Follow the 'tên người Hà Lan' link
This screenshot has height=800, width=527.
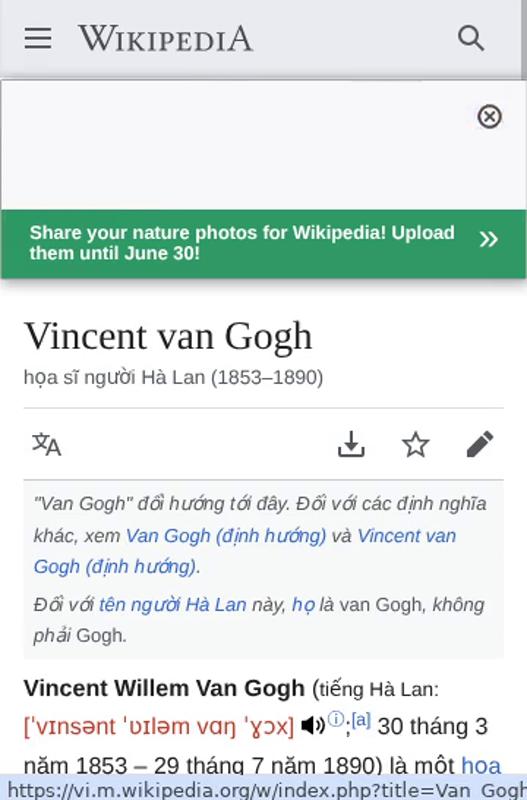[172, 605]
